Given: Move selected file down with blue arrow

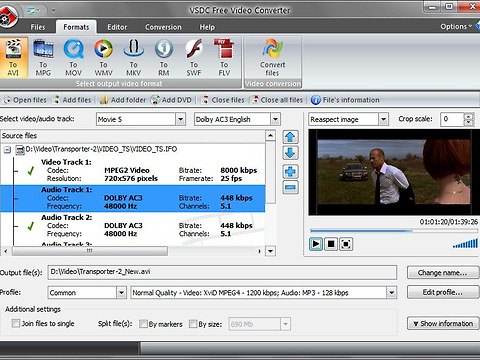Looking at the screenshot, I should pos(290,153).
